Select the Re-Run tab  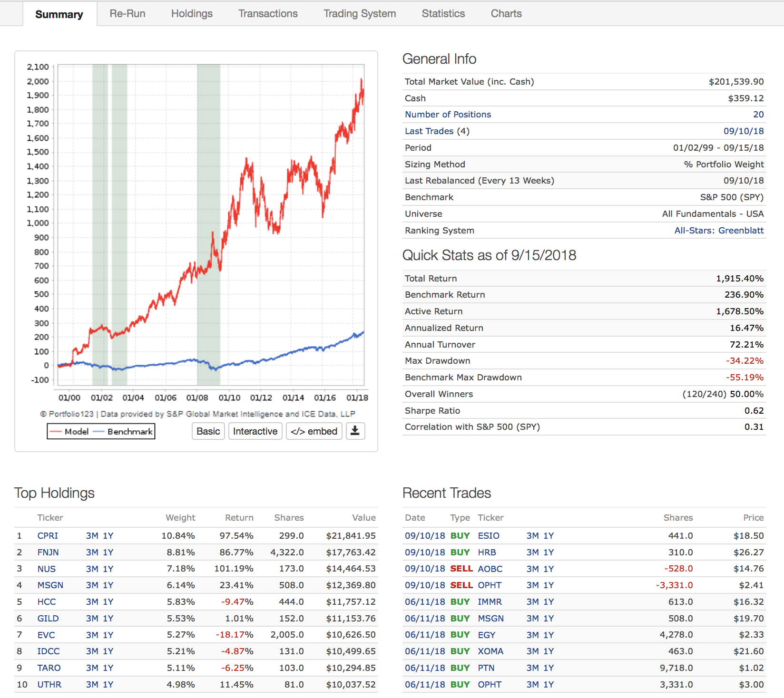tap(127, 14)
